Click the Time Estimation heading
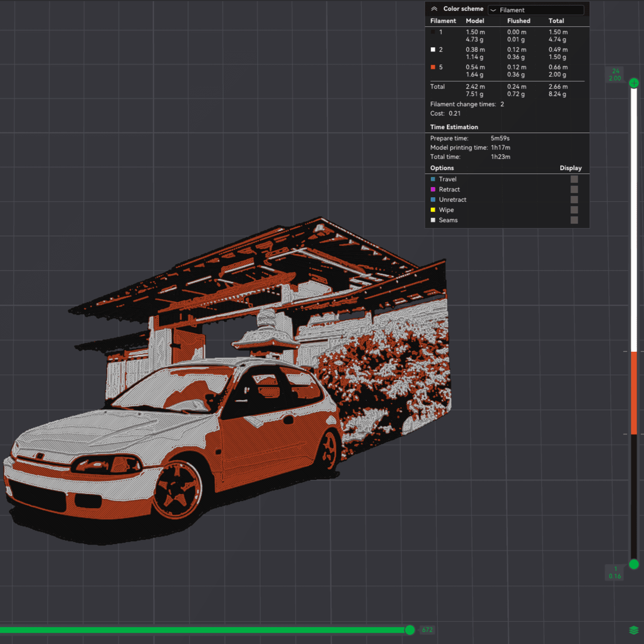The width and height of the screenshot is (644, 644). pos(454,127)
